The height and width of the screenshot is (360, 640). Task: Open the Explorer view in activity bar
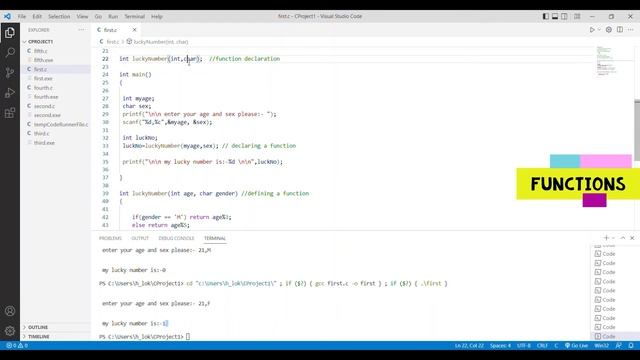tap(10, 33)
